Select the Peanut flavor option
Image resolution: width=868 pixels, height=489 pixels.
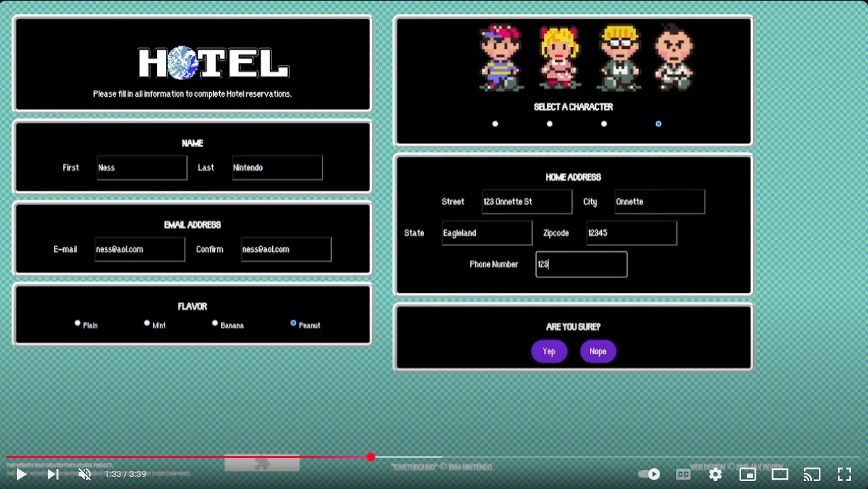293,323
